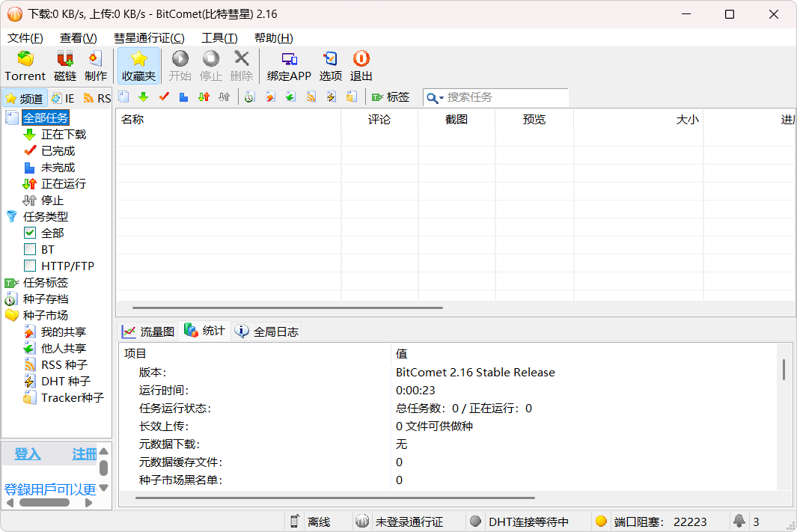
Task: Select Tracker种子 in the tree
Action: pos(73,397)
